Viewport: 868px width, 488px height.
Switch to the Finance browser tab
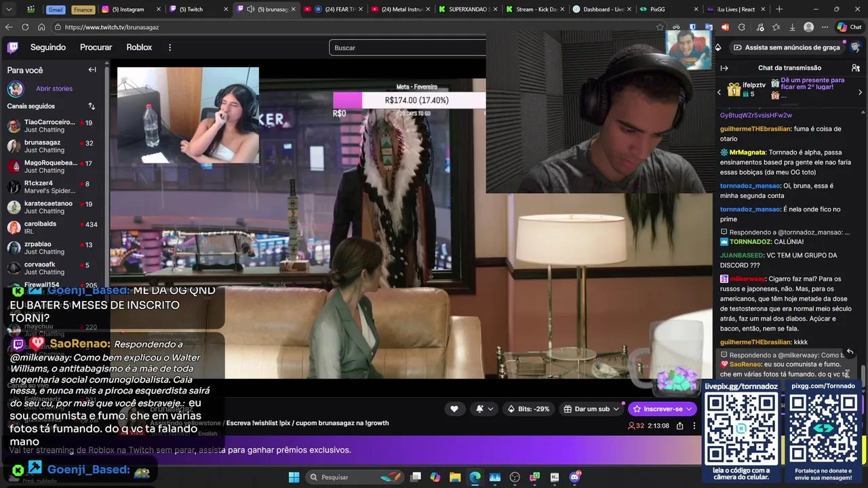coord(83,9)
